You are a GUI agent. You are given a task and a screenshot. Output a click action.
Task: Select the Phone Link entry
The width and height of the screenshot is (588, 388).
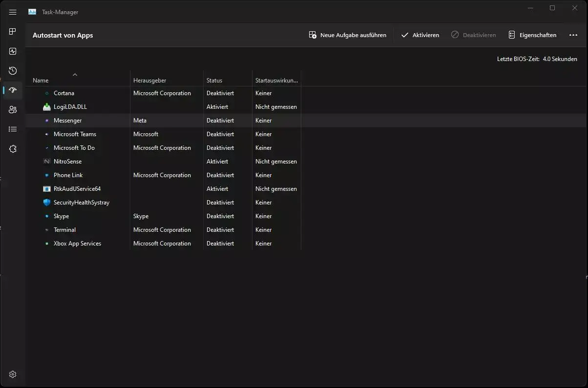(x=68, y=175)
